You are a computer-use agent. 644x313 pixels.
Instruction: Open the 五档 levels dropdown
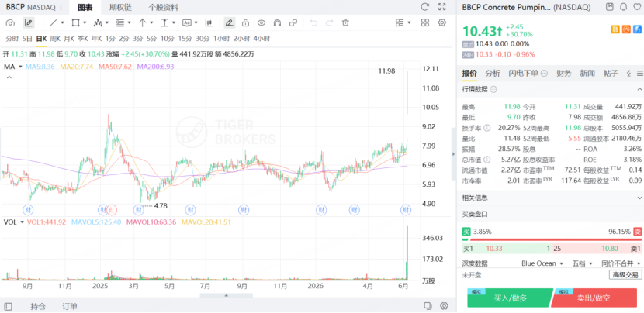click(x=583, y=263)
